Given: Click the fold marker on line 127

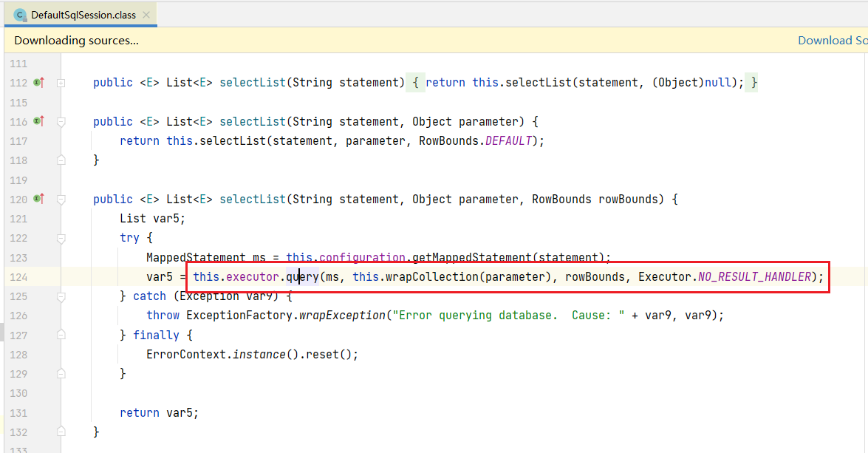Looking at the screenshot, I should coord(61,335).
